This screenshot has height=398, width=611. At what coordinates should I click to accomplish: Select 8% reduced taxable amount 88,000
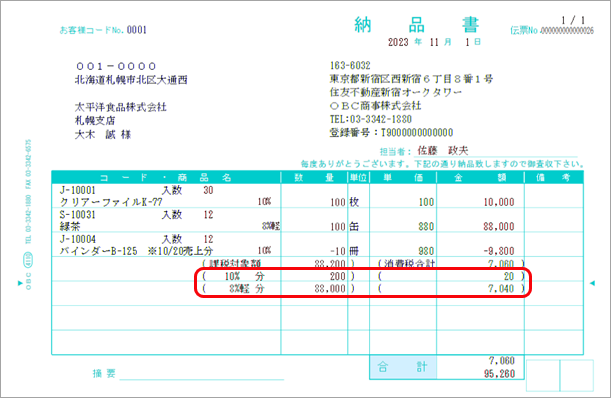[x=330, y=289]
